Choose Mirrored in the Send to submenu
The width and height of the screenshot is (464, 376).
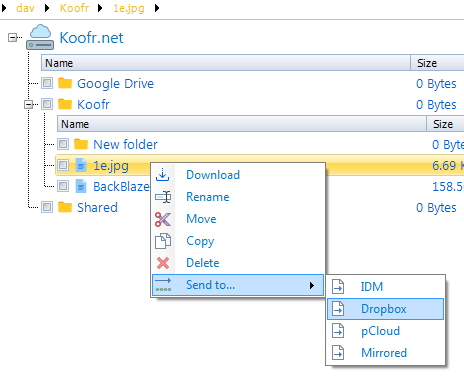pyautogui.click(x=385, y=353)
